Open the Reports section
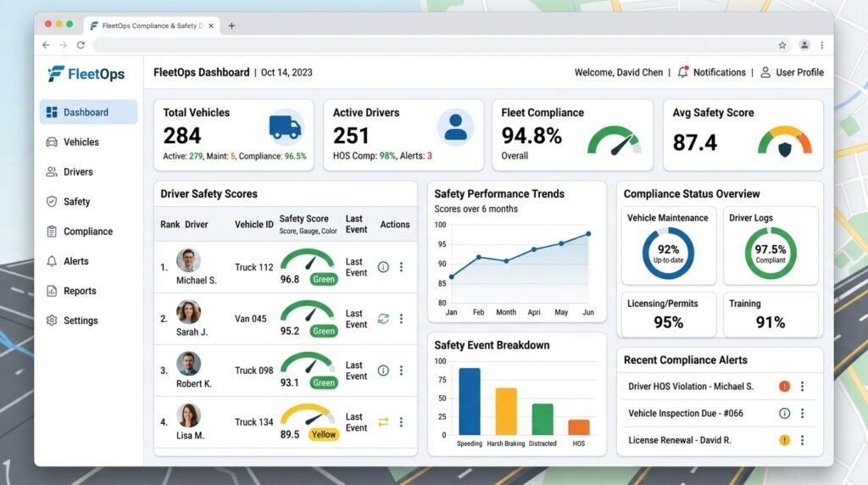Screen dimensions: 868x485 tap(71, 291)
